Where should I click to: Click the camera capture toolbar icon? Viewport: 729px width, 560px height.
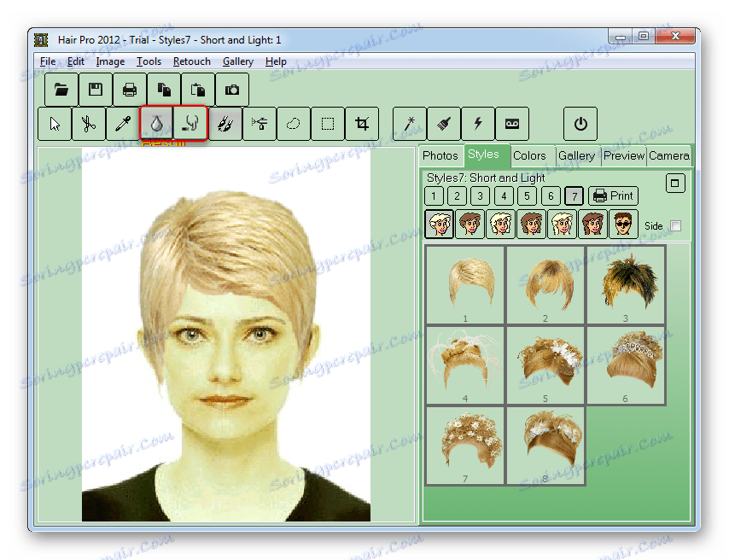pos(232,90)
